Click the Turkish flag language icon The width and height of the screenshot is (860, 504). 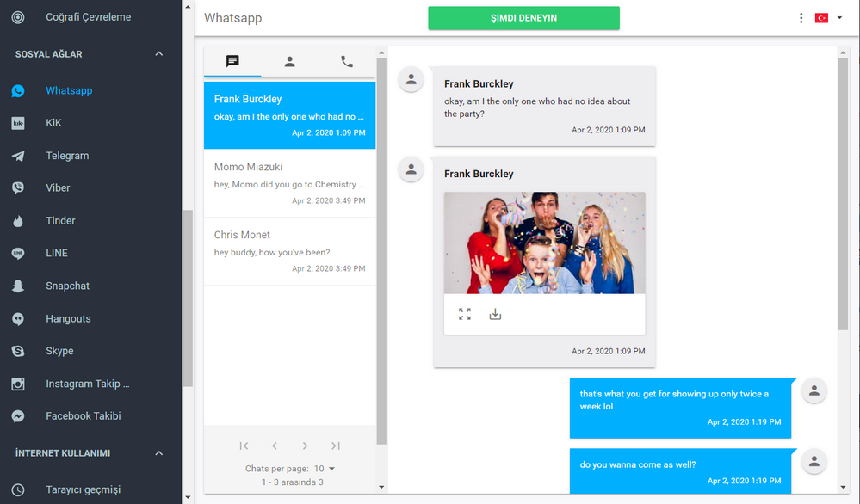point(821,18)
